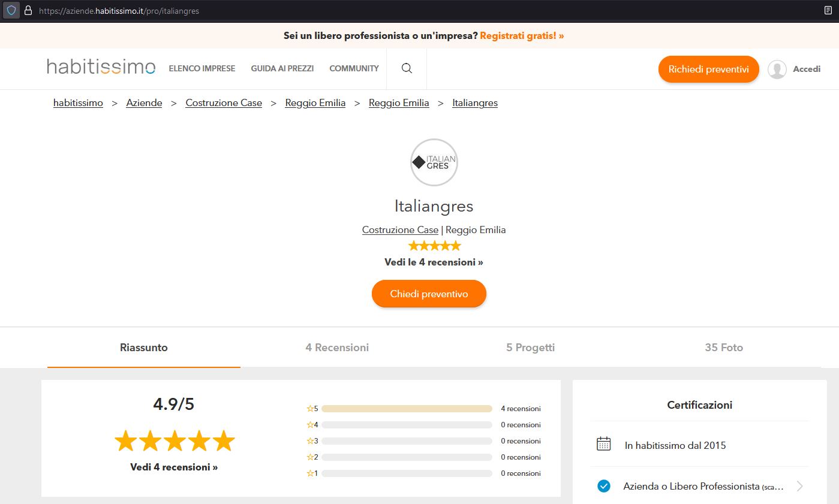Click Certificazioni heading
The height and width of the screenshot is (504, 839).
(x=700, y=405)
